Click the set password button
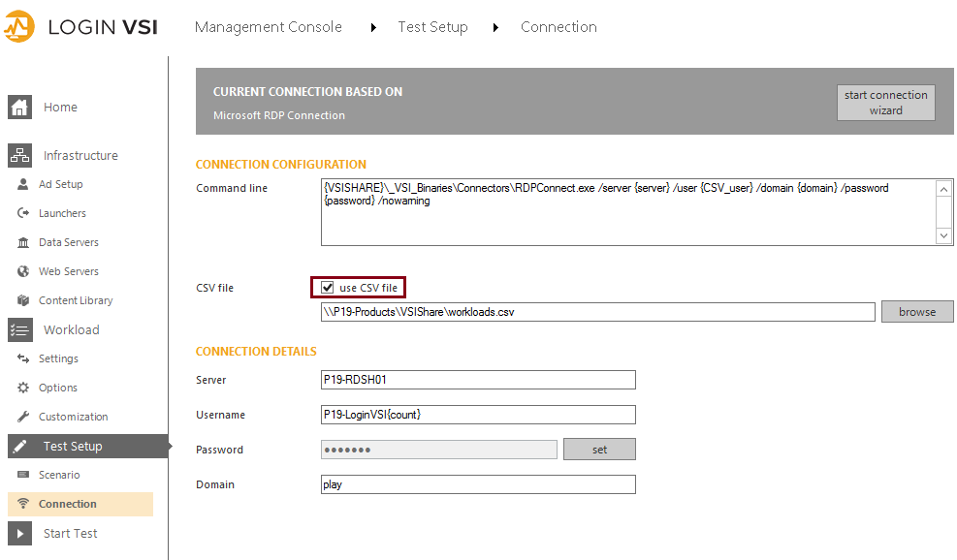The height and width of the screenshot is (560, 957). coord(599,450)
